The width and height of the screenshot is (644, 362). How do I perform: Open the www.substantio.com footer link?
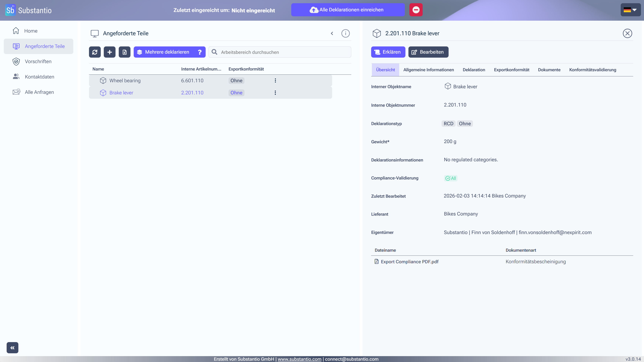point(299,359)
